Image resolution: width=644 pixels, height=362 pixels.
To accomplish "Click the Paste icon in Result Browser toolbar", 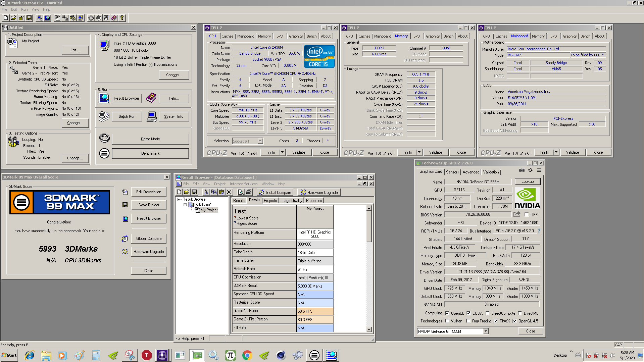I will coord(221,192).
